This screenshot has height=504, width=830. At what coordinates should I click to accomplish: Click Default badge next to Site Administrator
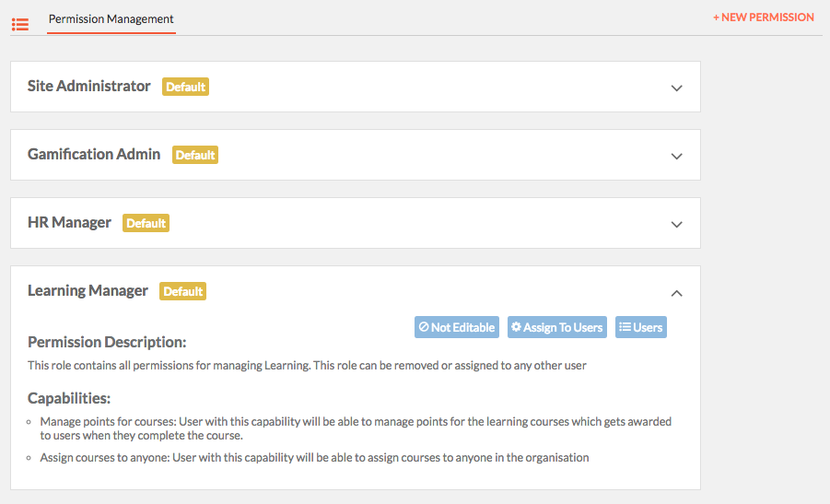pos(185,87)
